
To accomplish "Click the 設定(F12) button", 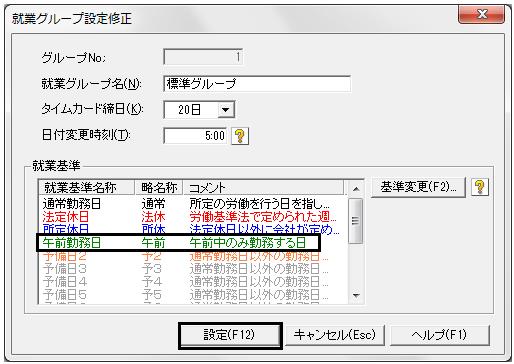I will pos(230,335).
